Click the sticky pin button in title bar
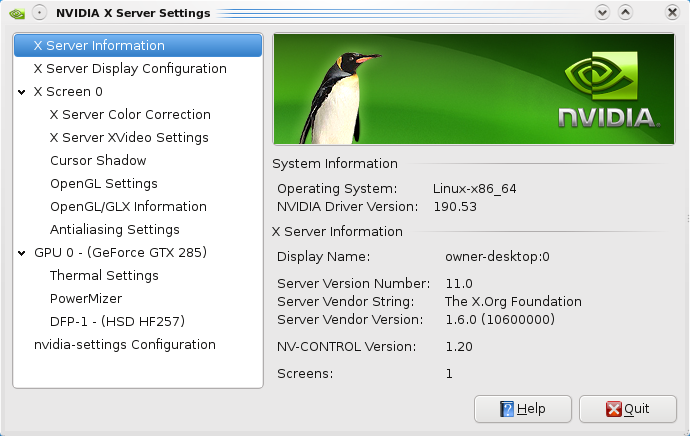 tap(37, 13)
